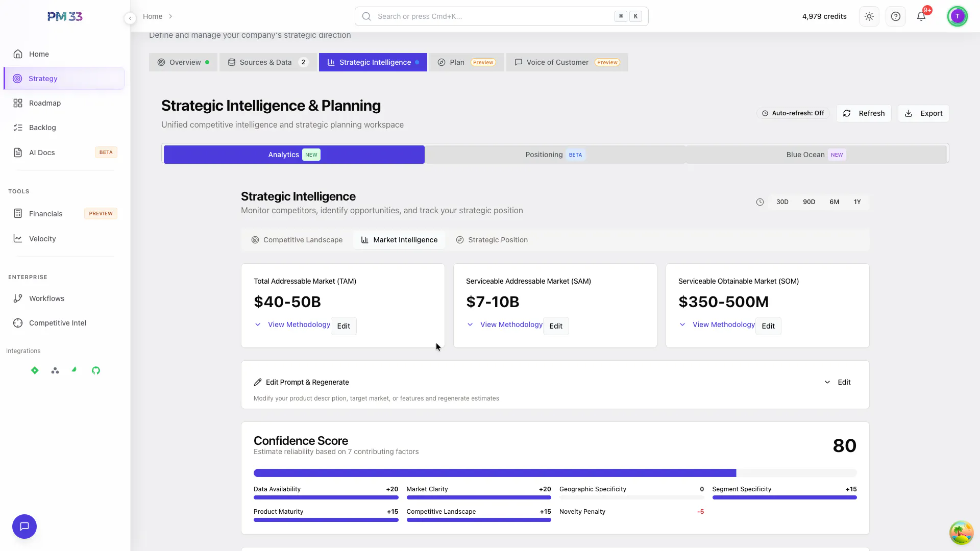Select the Analytics segment
The height and width of the screenshot is (551, 980).
point(294,155)
